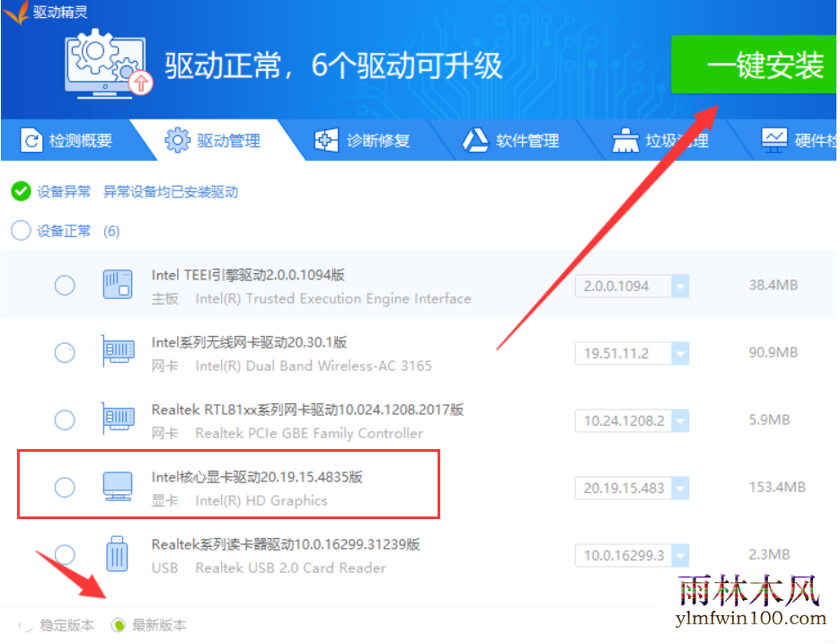Select all devices via 设备正常 checkbox

click(21, 230)
